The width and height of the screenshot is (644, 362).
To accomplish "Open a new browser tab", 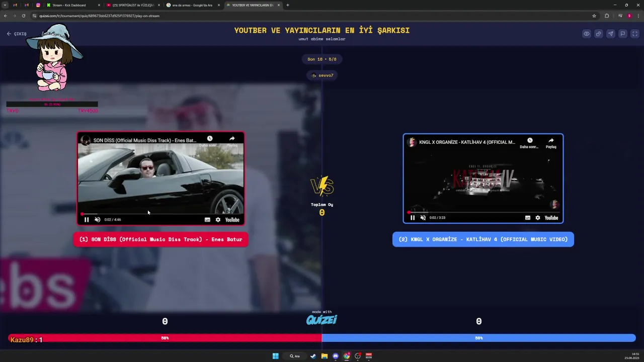I will [287, 5].
